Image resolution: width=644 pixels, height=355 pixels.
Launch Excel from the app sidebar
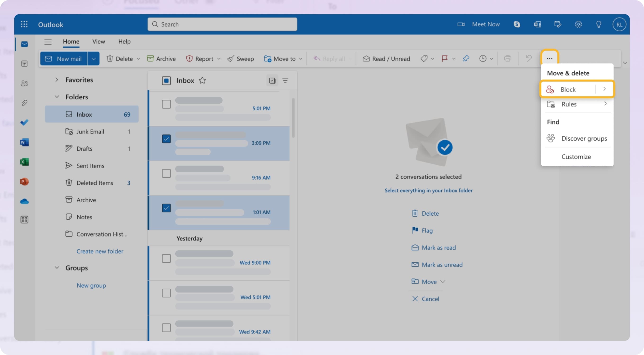24,162
